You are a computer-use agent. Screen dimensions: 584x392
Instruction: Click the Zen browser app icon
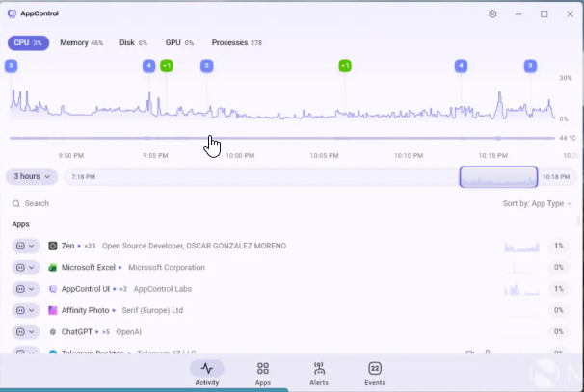(53, 246)
